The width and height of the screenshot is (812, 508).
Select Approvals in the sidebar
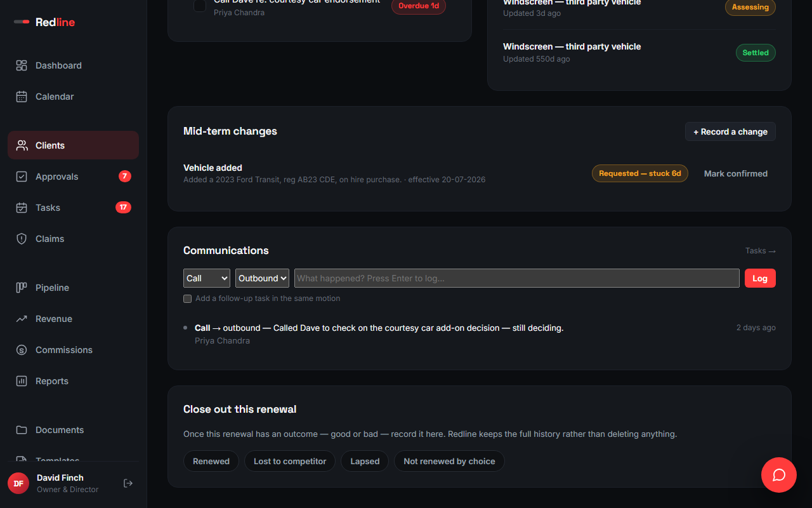coord(73,177)
